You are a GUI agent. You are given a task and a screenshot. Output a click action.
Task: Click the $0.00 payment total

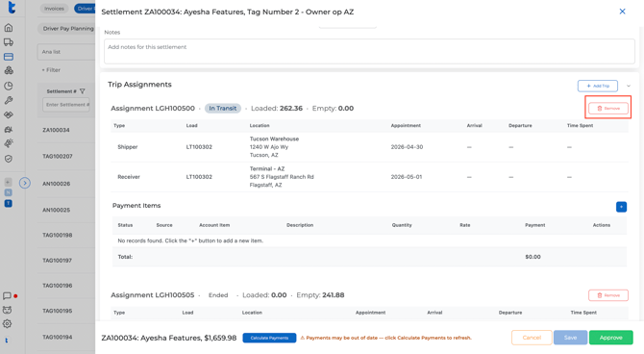tap(533, 257)
